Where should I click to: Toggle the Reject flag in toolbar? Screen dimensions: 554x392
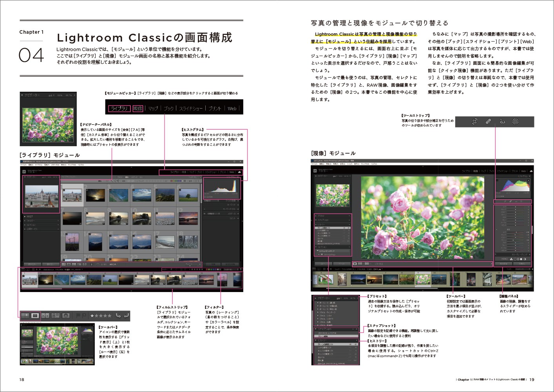point(84,316)
